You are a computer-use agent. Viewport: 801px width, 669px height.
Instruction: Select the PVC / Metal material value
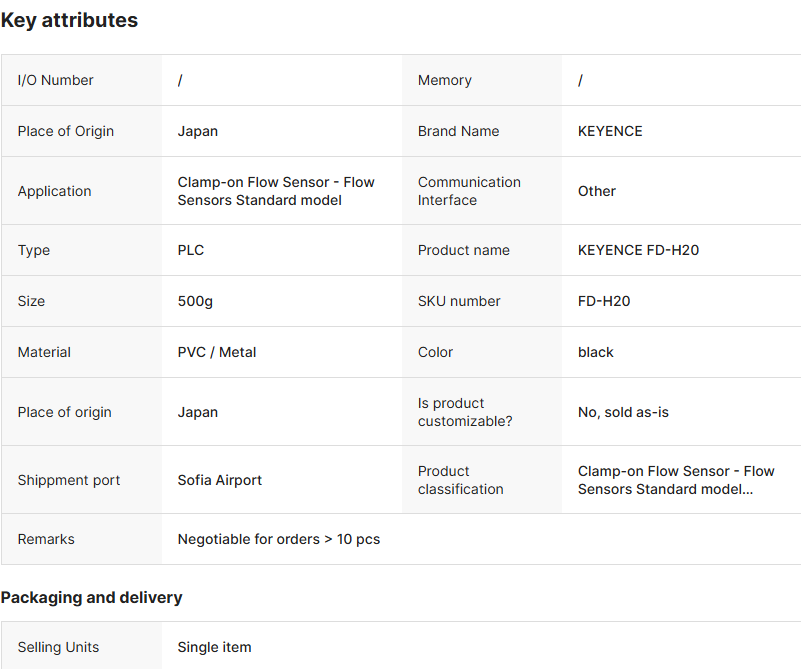click(x=217, y=352)
